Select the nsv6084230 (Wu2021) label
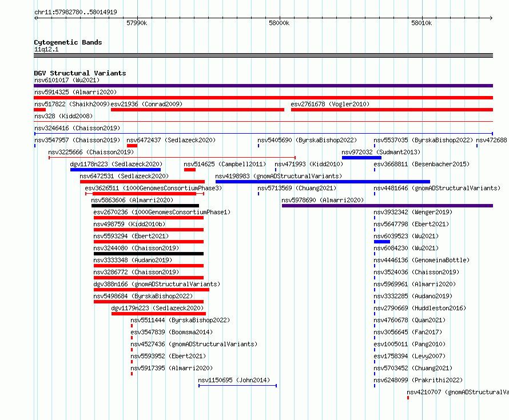The width and height of the screenshot is (509, 420). click(406, 248)
